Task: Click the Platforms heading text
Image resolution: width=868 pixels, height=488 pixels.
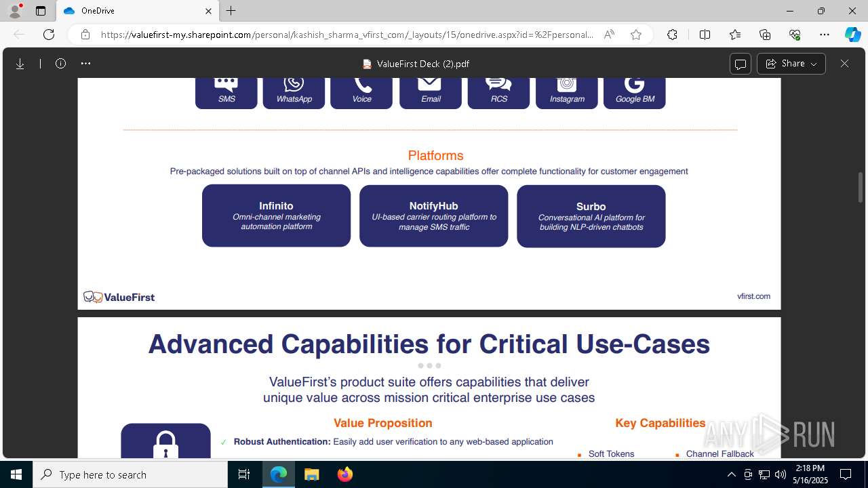Action: (435, 156)
